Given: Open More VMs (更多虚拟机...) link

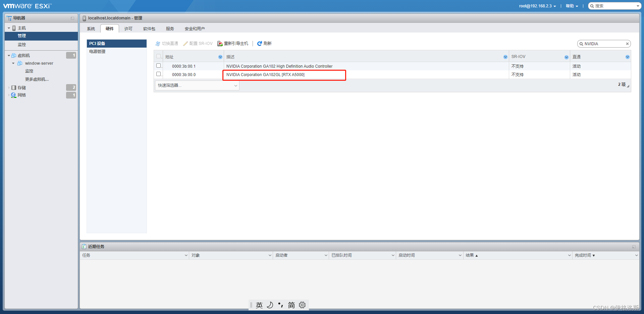Looking at the screenshot, I should coord(37,79).
